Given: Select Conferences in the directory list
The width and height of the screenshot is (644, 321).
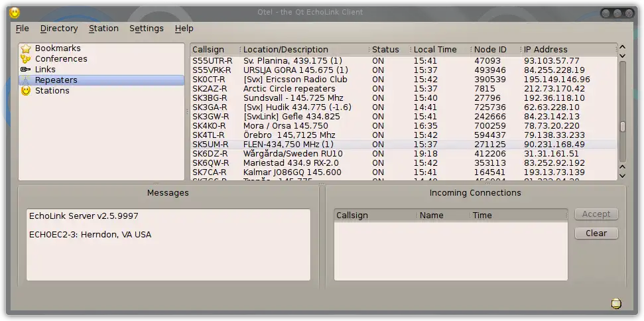Looking at the screenshot, I should [101, 59].
